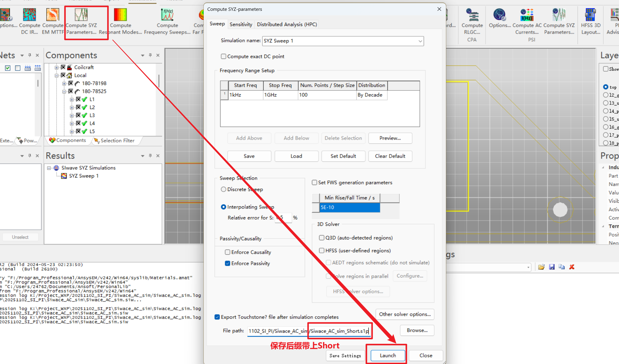This screenshot has width=619, height=364.
Task: Enable Compute exact DC point checkbox
Action: 224,56
